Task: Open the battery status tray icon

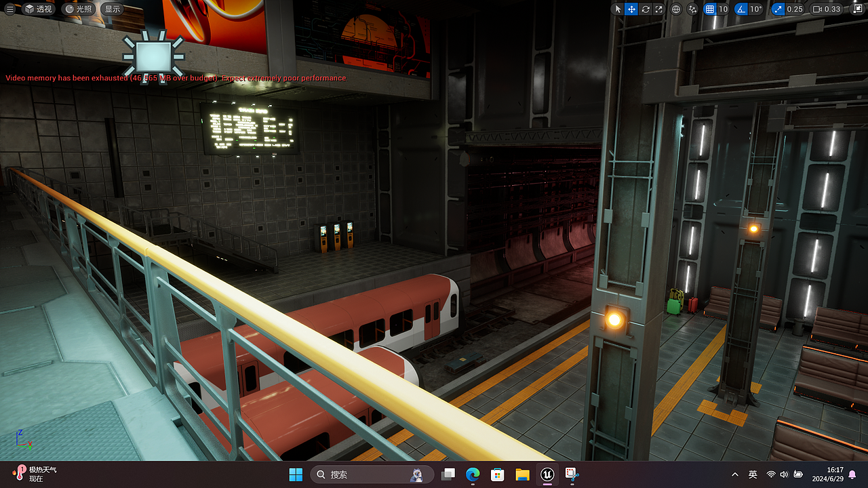Action: [798, 474]
